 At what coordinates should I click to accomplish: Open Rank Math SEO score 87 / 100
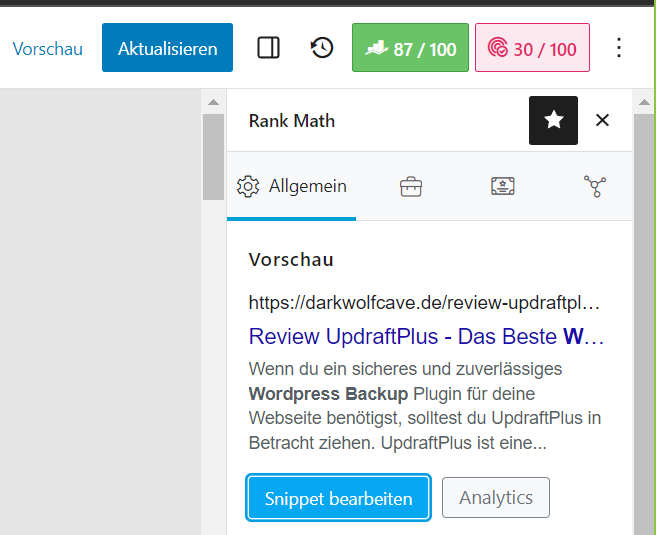click(x=410, y=48)
